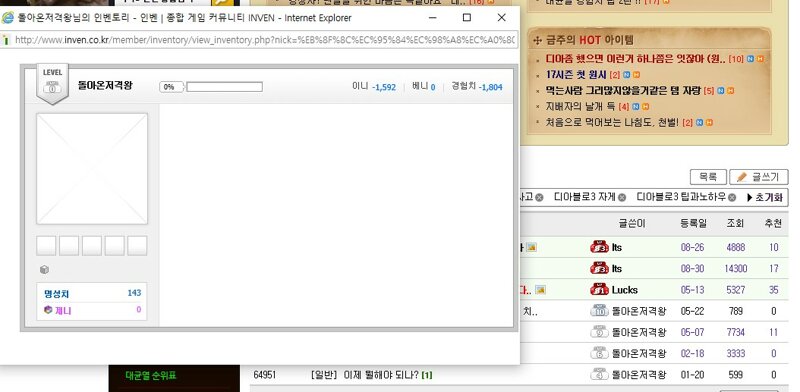Screen dimensions: 800x392
Task: Click the cross icon before 금주의 HOT 아이템
Action: (x=537, y=40)
